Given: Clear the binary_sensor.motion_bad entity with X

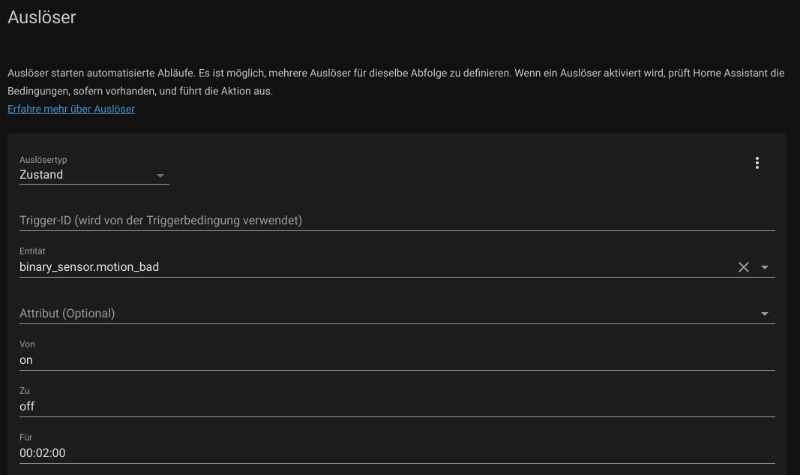Looking at the screenshot, I should pyautogui.click(x=743, y=267).
